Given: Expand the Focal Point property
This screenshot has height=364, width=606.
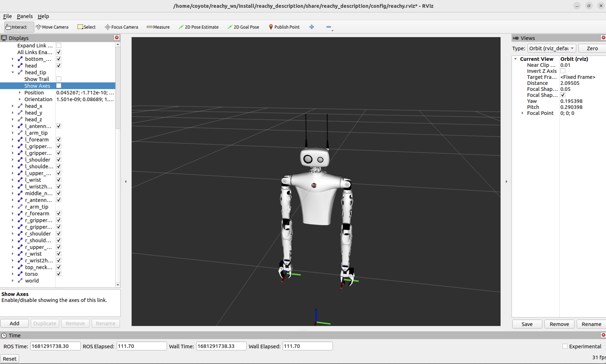Looking at the screenshot, I should click(x=522, y=113).
